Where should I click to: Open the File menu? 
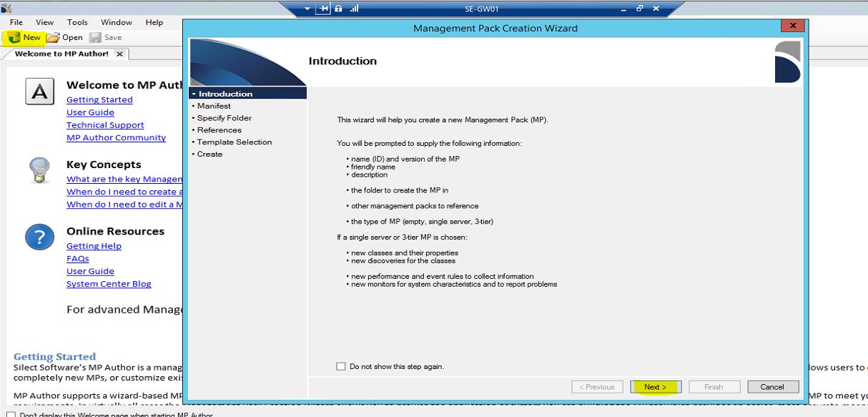pos(16,22)
